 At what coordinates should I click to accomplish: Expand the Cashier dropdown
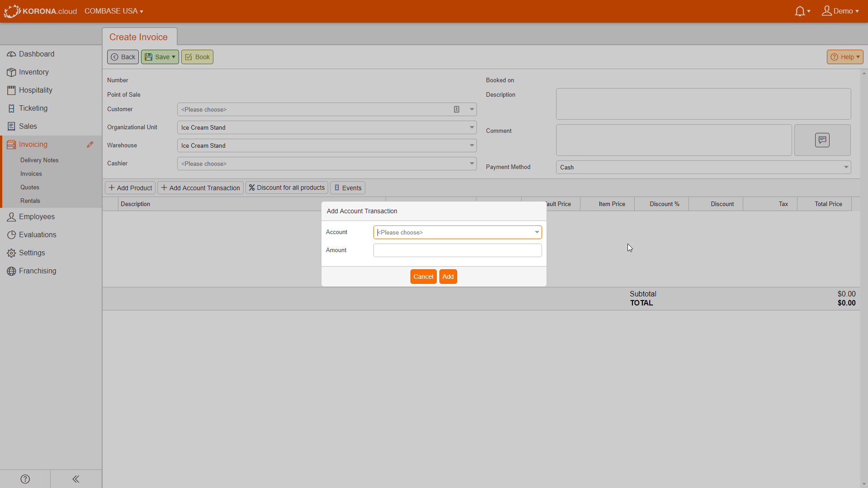coord(472,164)
